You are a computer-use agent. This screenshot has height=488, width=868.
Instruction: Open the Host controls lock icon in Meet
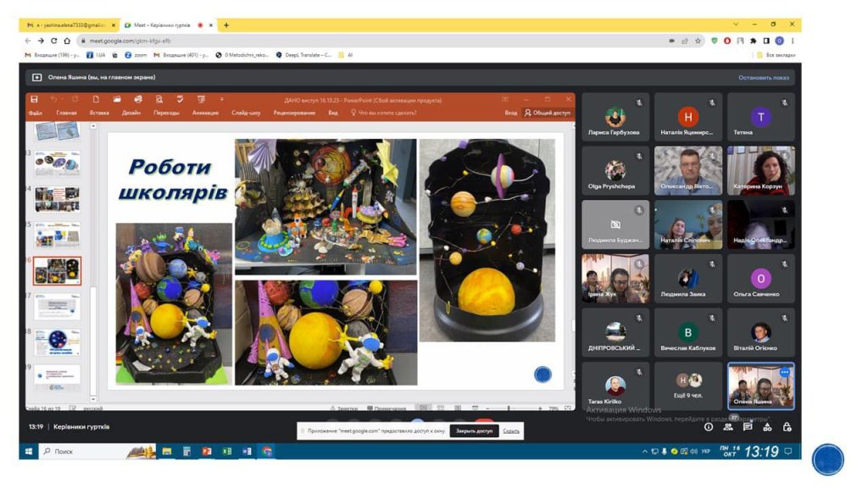tap(787, 427)
